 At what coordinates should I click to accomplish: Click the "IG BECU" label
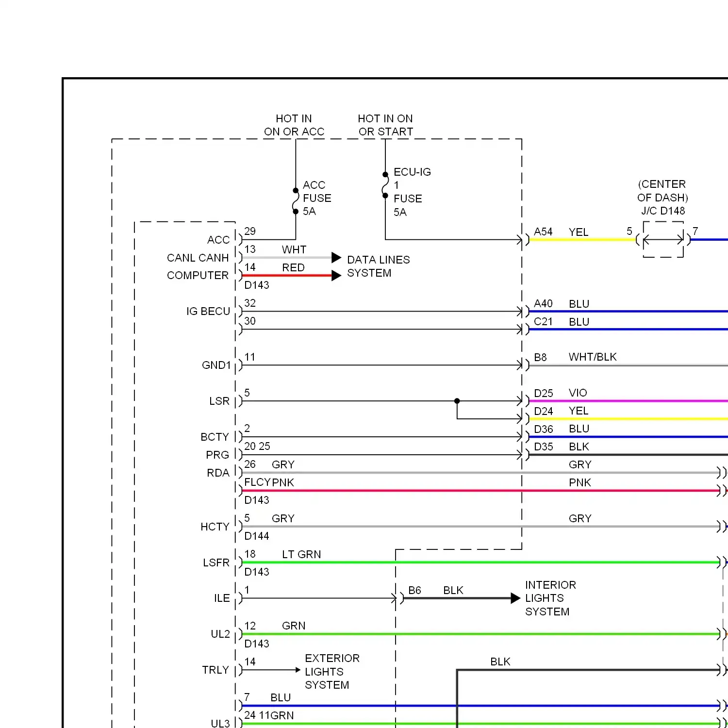coord(208,311)
